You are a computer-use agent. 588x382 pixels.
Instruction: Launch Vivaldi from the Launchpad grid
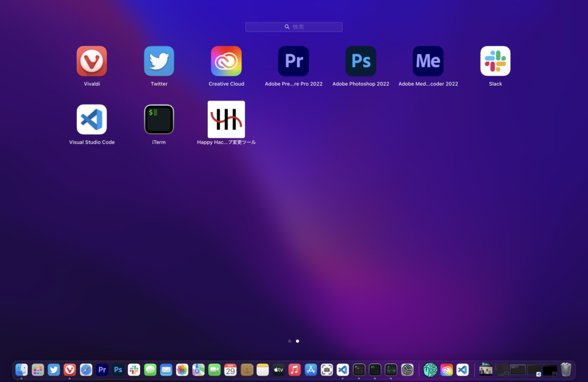point(91,61)
